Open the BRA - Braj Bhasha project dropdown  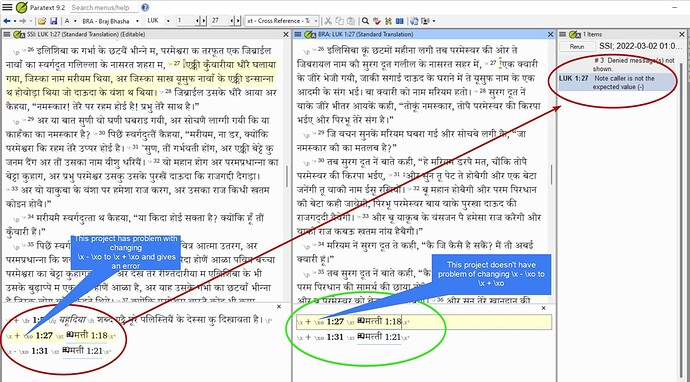(137, 21)
